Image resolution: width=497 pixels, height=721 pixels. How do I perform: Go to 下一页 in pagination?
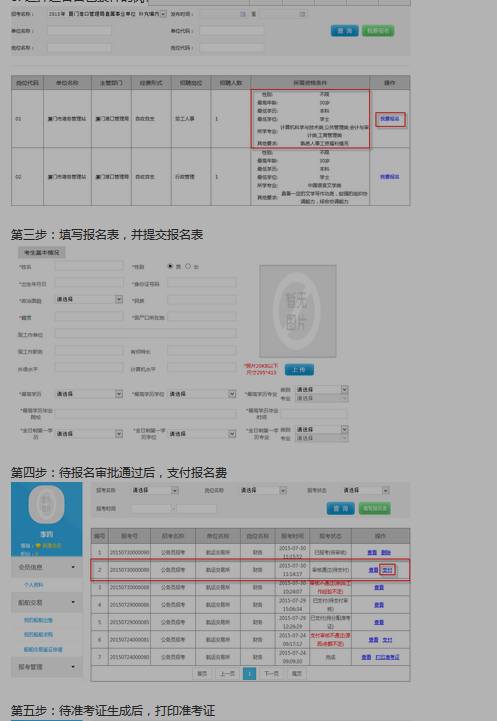pyautogui.click(x=271, y=674)
